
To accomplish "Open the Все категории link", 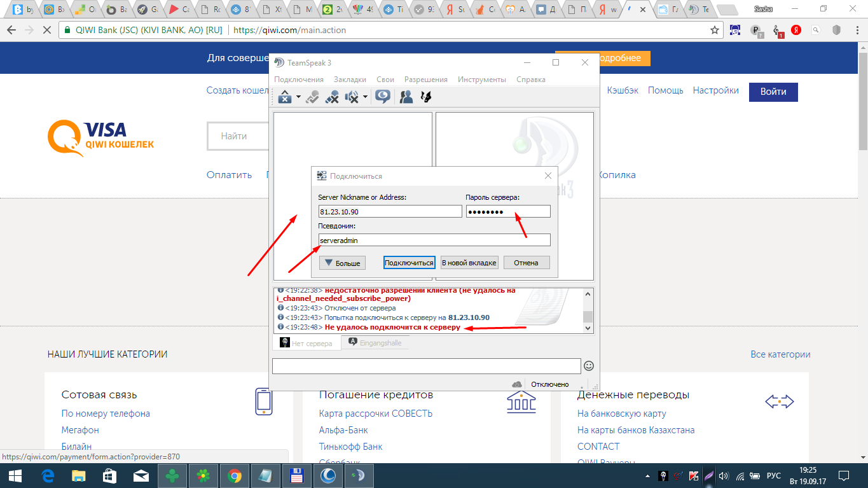I will click(781, 354).
